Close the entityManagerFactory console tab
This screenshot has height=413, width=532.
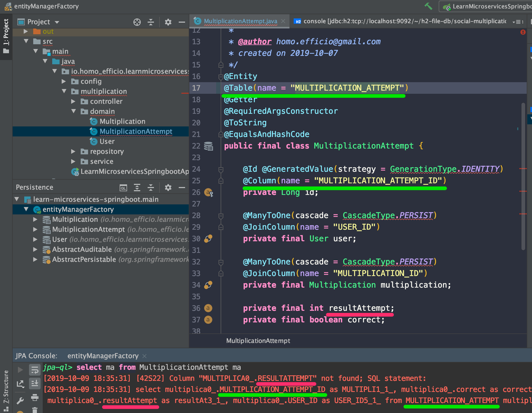[x=144, y=356]
